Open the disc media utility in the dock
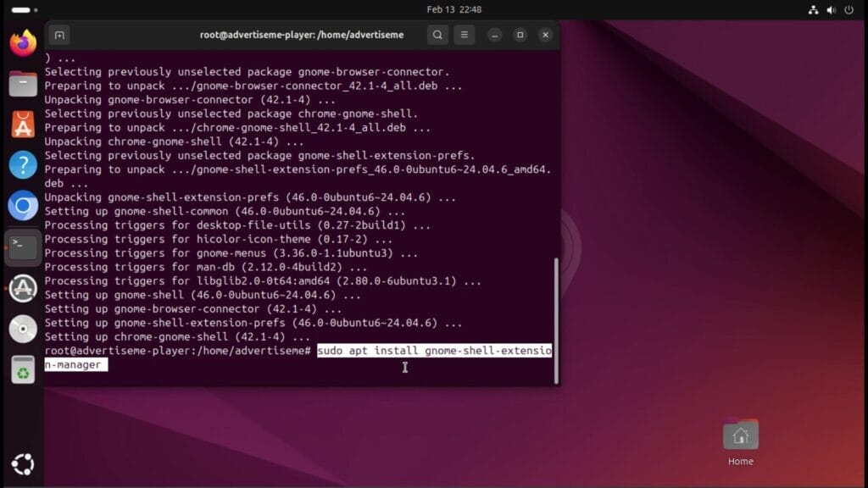This screenshot has width=868, height=488. click(x=22, y=329)
